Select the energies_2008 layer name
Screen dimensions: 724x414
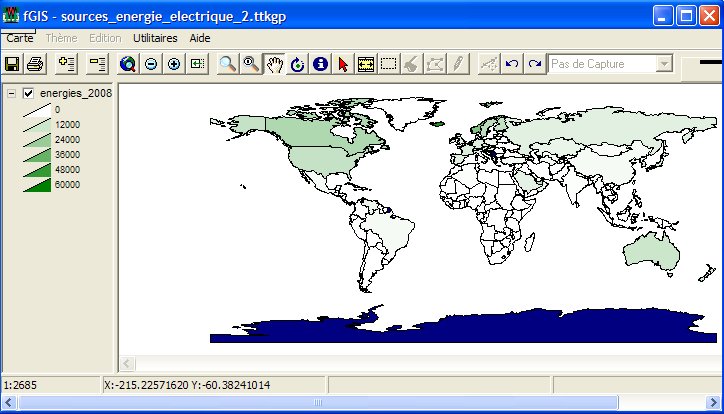tap(75, 94)
